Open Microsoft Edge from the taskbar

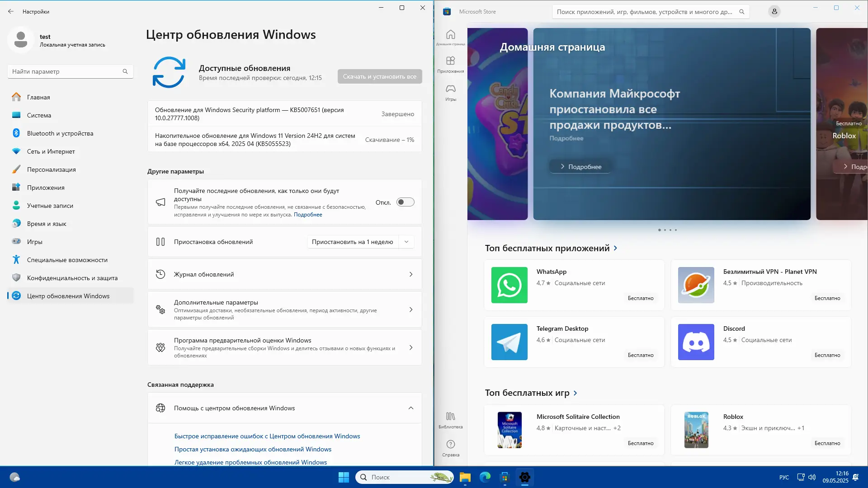[485, 477]
